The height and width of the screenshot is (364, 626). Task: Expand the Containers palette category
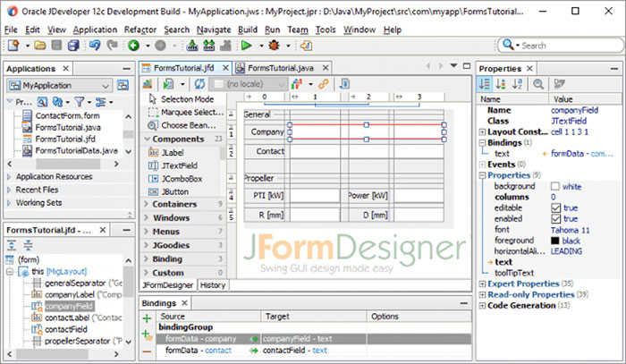(147, 204)
